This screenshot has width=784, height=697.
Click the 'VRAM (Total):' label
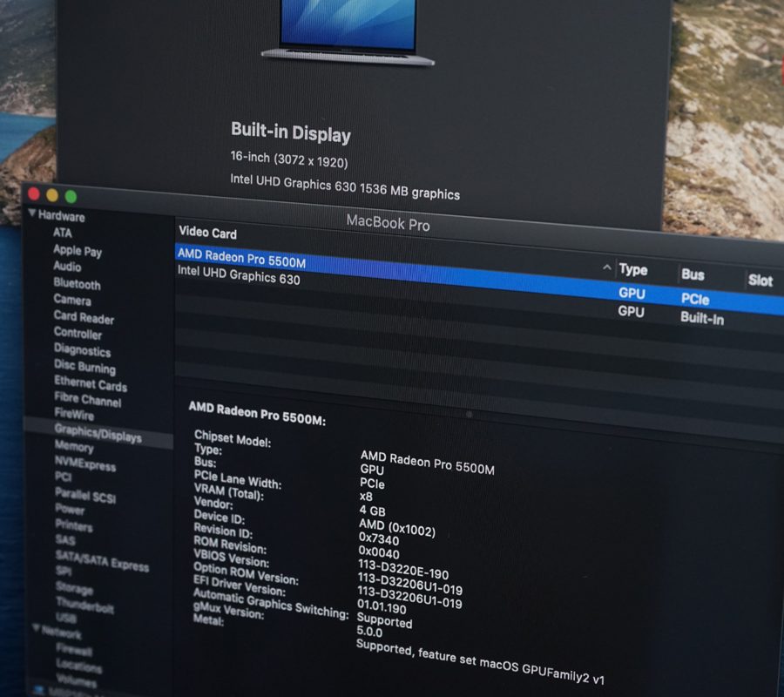pos(228,491)
